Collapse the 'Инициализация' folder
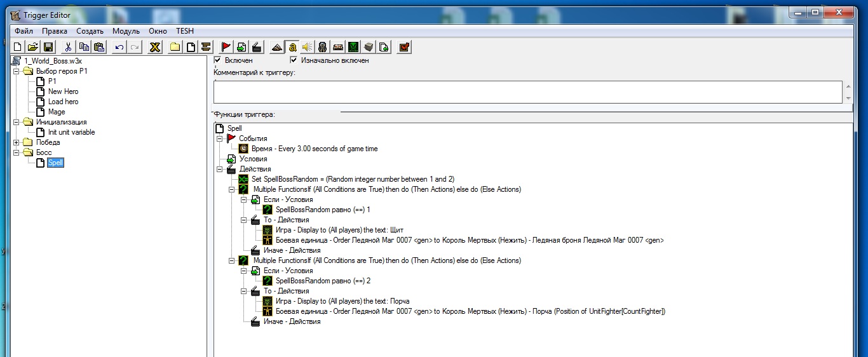Screen dimensions: 868x357 (17, 122)
